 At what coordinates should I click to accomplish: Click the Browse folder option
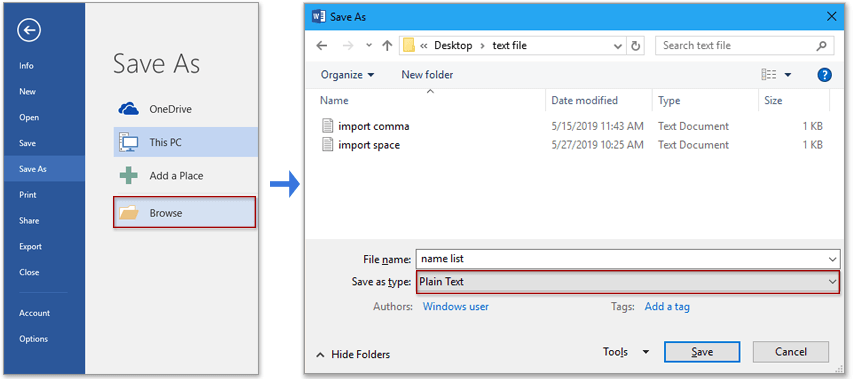(x=184, y=213)
